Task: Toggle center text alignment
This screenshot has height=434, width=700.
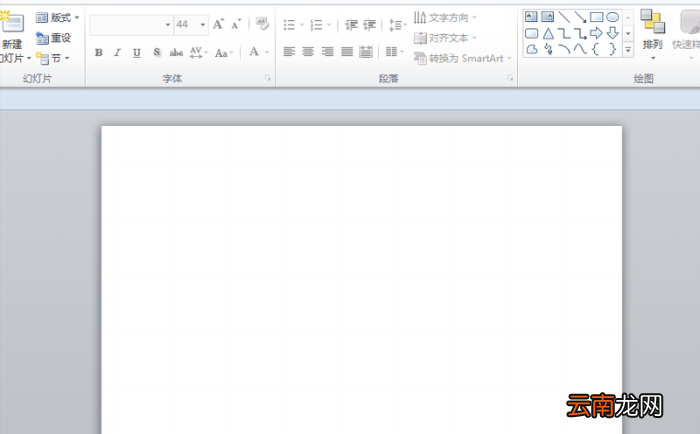Action: tap(308, 52)
